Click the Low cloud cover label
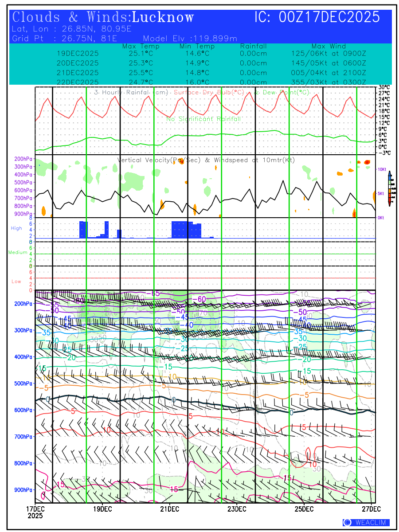The image size is (399, 532). click(16, 282)
